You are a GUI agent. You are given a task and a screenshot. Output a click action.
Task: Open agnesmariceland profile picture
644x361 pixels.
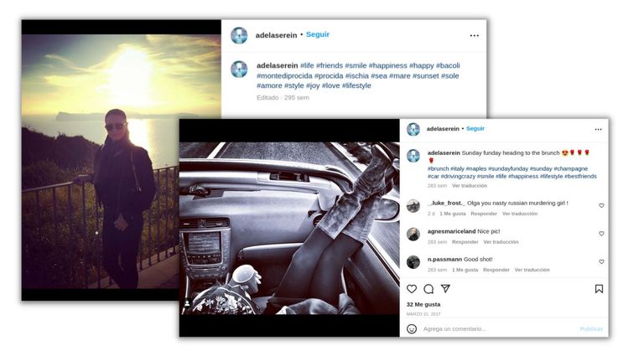(x=413, y=235)
